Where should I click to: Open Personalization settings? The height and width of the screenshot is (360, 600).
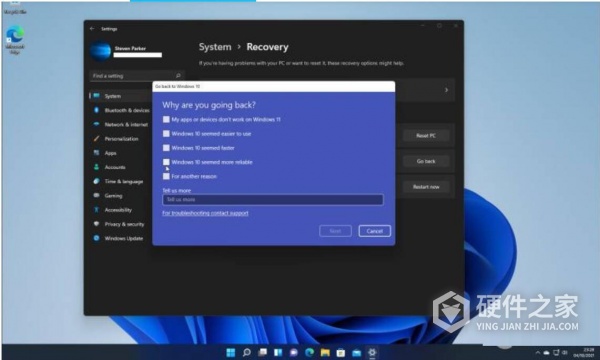(121, 138)
